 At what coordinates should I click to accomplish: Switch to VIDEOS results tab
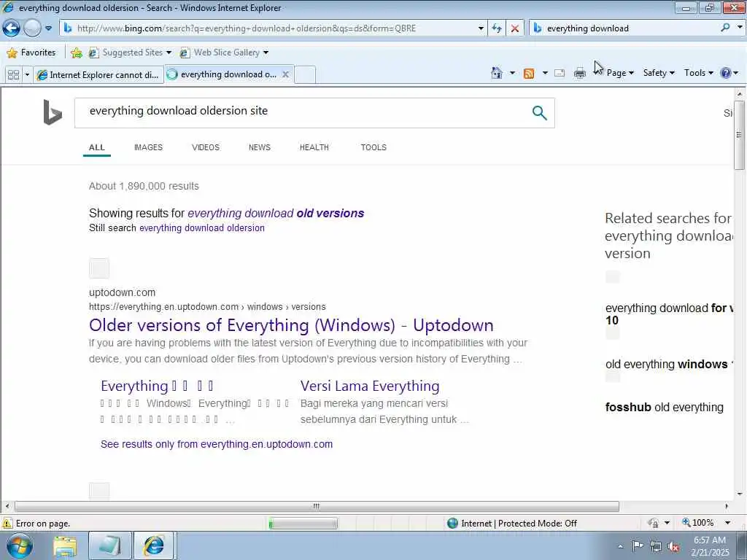[x=206, y=147]
